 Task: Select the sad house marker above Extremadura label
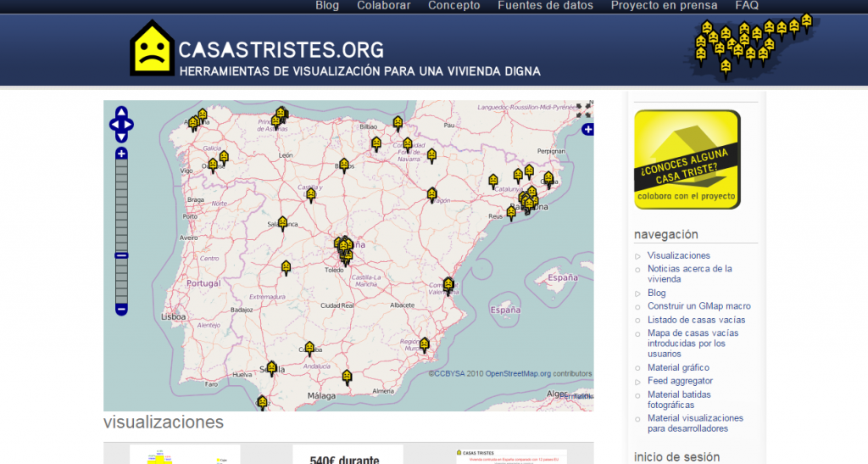click(x=286, y=268)
